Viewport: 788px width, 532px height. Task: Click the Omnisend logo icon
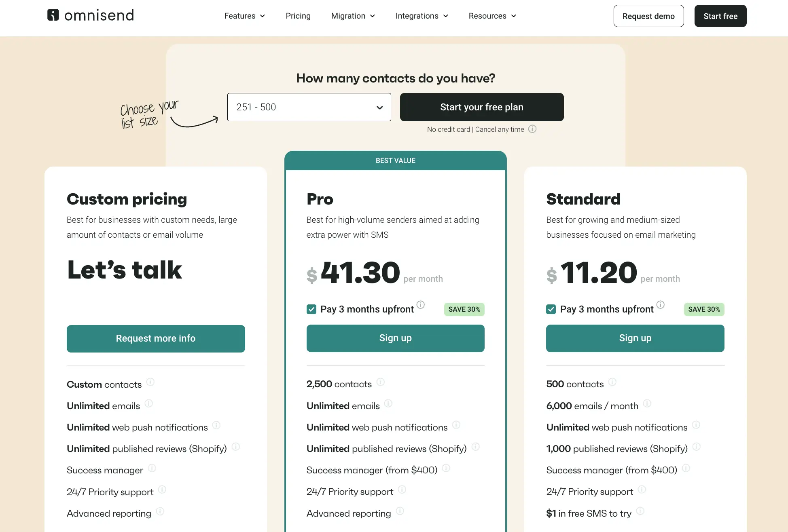pos(53,15)
